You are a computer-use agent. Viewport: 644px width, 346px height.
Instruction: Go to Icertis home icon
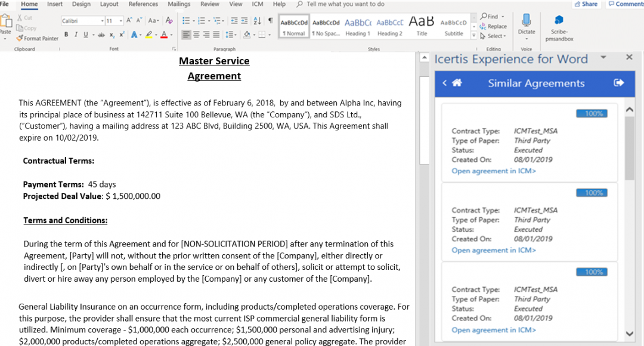click(x=457, y=83)
